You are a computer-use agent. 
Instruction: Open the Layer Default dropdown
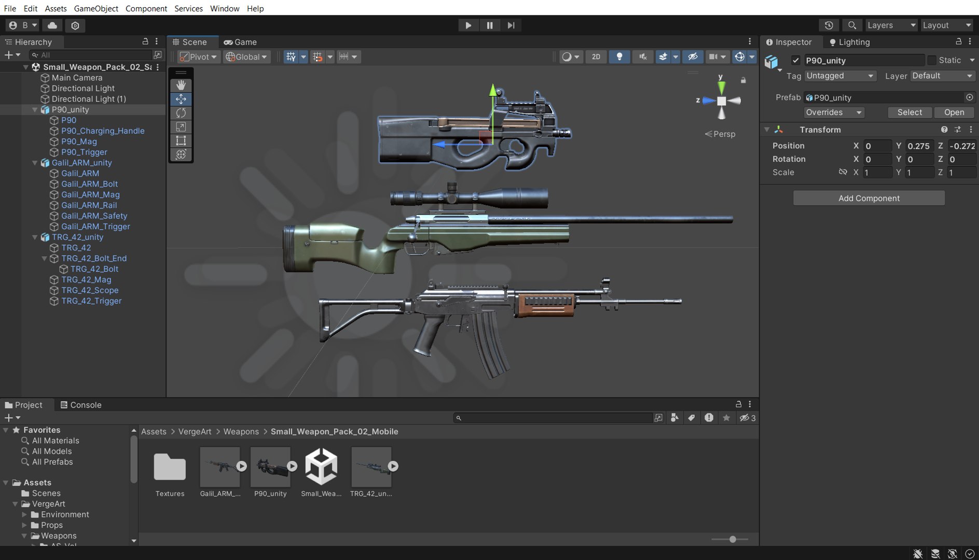click(942, 76)
